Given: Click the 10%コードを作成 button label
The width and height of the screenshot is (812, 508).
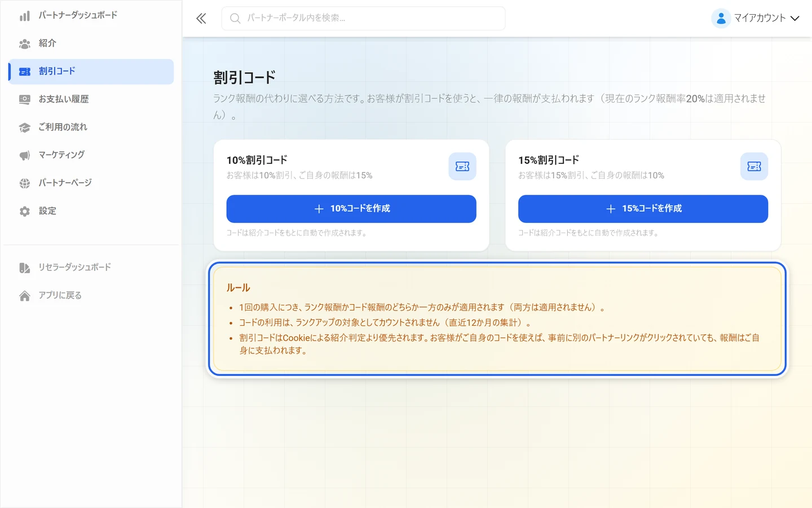Looking at the screenshot, I should (x=360, y=209).
